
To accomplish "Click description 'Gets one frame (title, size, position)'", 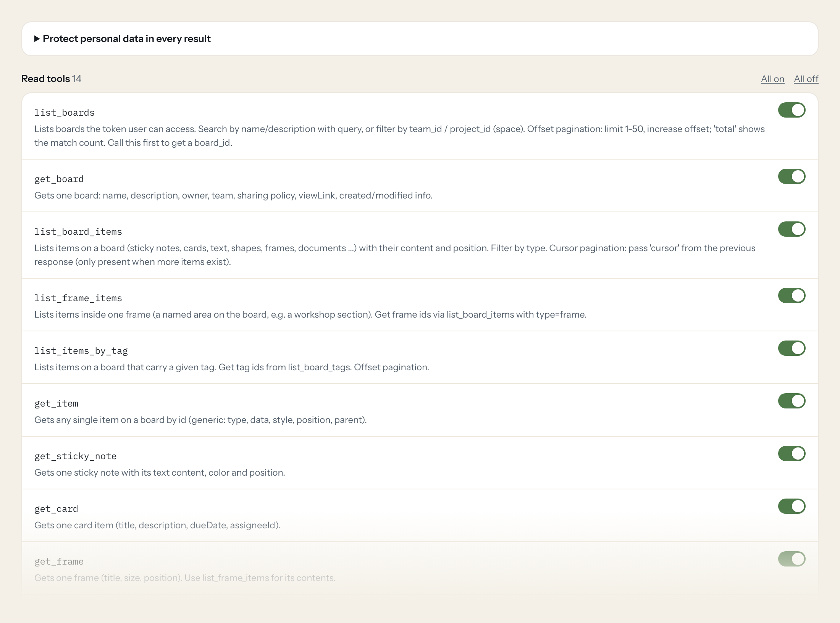I will [x=185, y=578].
